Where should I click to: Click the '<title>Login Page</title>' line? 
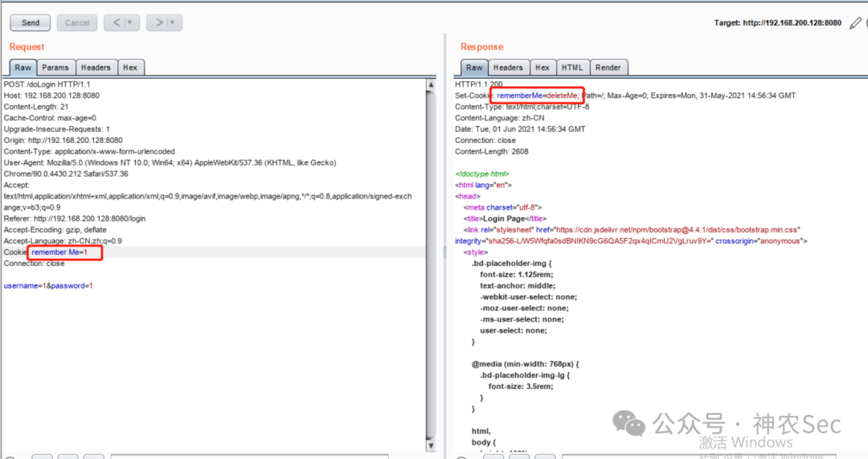tap(505, 219)
